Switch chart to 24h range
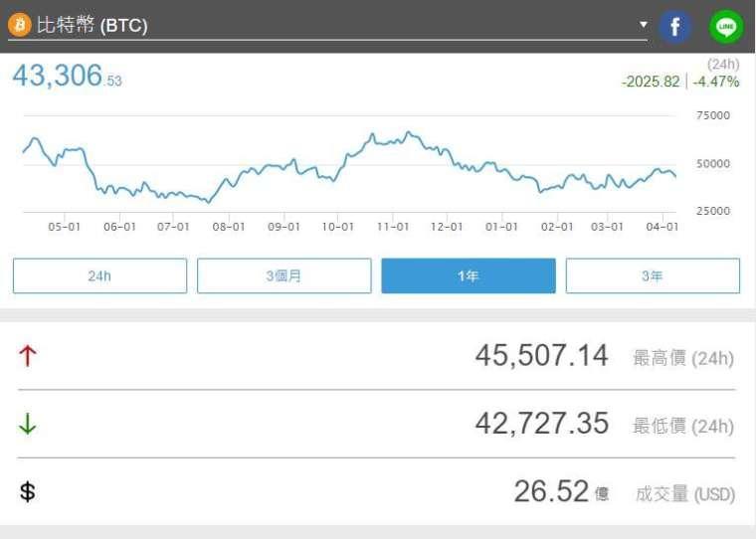The height and width of the screenshot is (539, 756). pos(99,275)
